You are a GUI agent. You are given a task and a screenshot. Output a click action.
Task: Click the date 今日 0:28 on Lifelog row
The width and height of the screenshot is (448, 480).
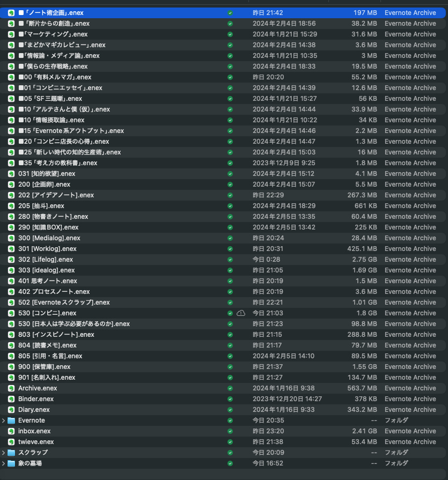[267, 260]
